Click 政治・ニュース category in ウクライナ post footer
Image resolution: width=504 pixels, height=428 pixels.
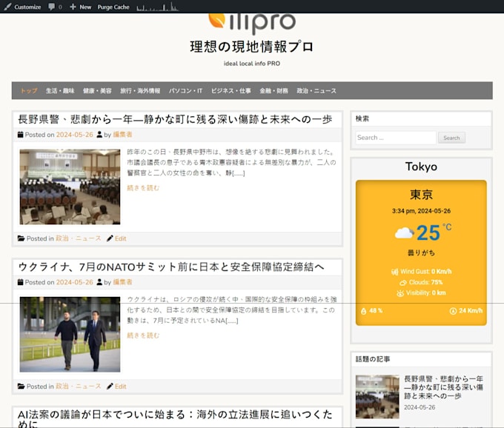click(x=79, y=387)
